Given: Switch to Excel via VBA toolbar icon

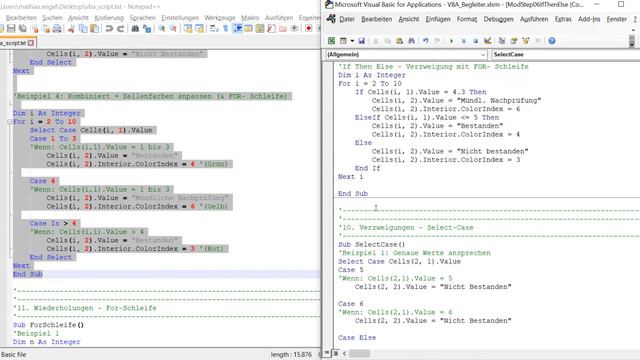Looking at the screenshot, I should coord(331,41).
